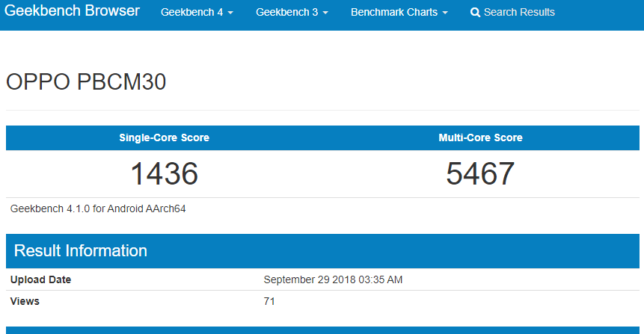
Task: Select the OPPO PBCM30 device heading
Action: pos(86,81)
